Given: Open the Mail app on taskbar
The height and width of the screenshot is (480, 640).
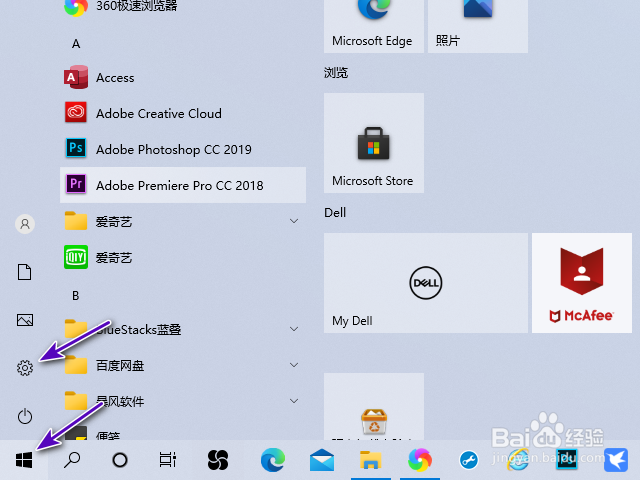Looking at the screenshot, I should click(x=322, y=460).
